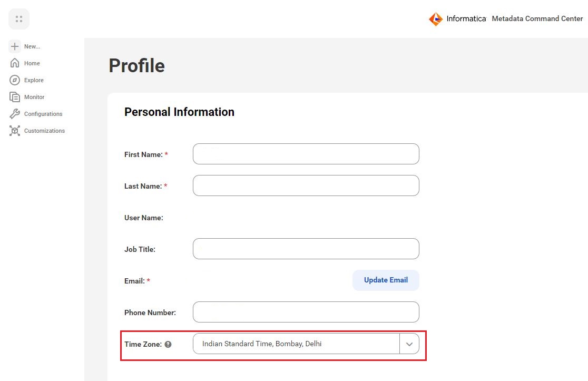
Task: Click the Last Name: label
Action: pyautogui.click(x=143, y=186)
